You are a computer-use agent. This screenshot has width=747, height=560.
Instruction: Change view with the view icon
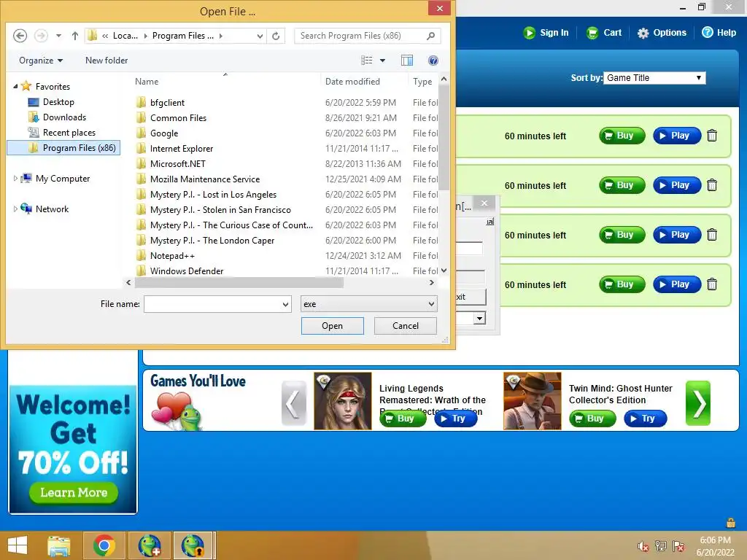(x=367, y=61)
